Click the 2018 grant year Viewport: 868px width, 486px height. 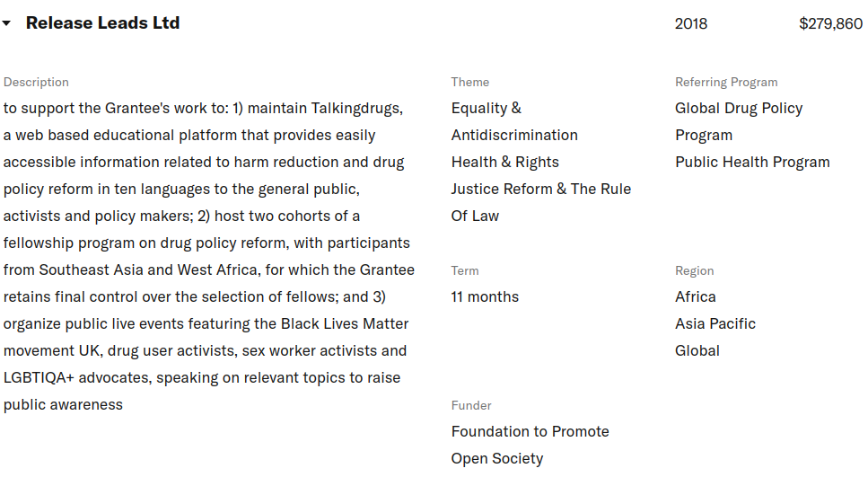point(690,24)
